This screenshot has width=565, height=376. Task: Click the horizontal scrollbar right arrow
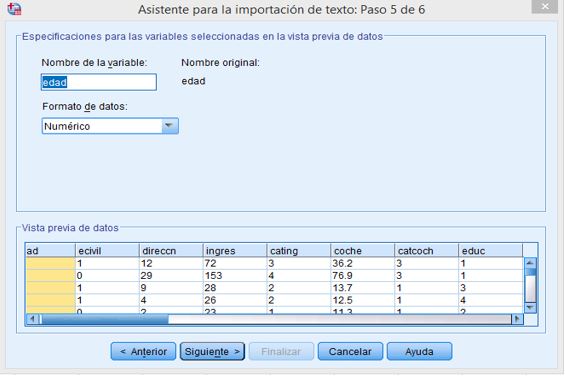[x=517, y=319]
